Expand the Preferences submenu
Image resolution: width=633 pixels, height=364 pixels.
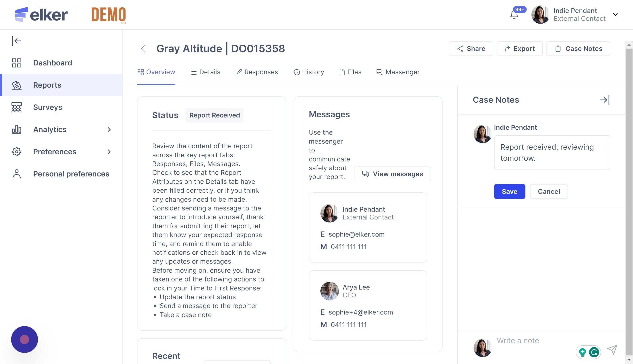pyautogui.click(x=109, y=152)
